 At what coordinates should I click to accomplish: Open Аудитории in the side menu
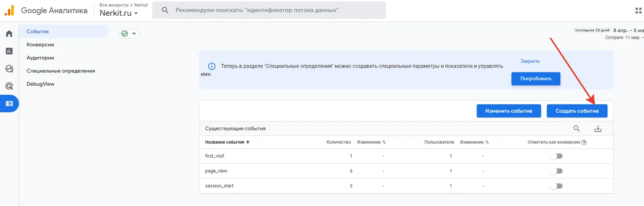tap(40, 58)
